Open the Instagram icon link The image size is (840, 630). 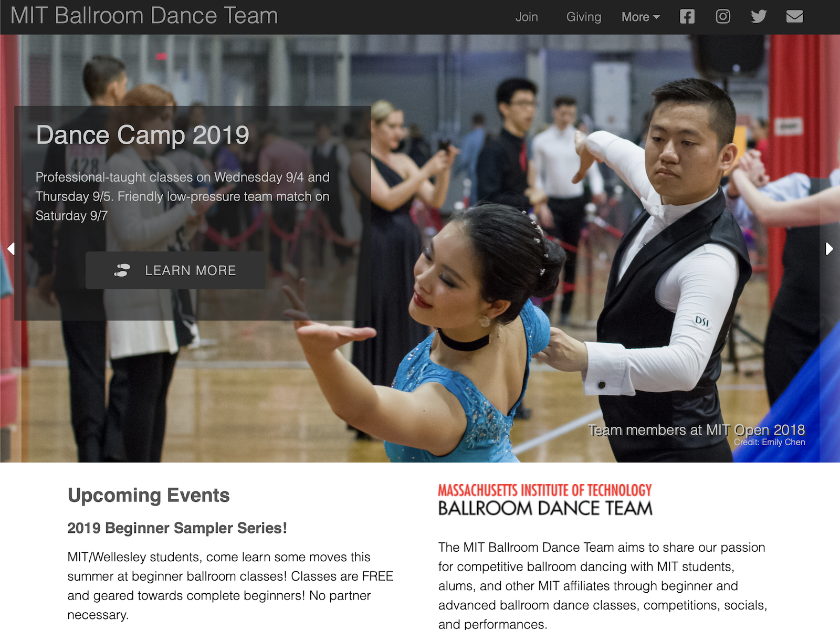coord(723,17)
